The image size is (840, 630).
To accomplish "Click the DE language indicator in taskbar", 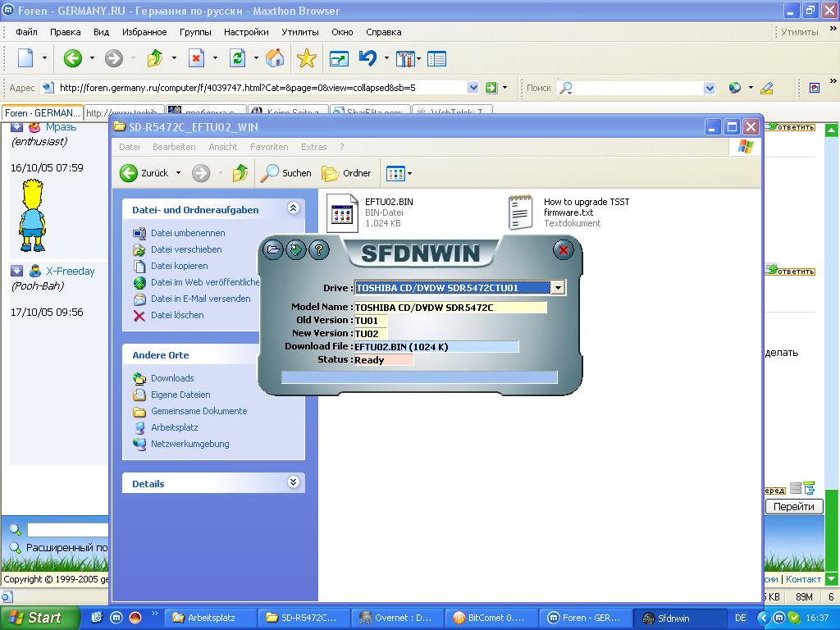I will (741, 618).
